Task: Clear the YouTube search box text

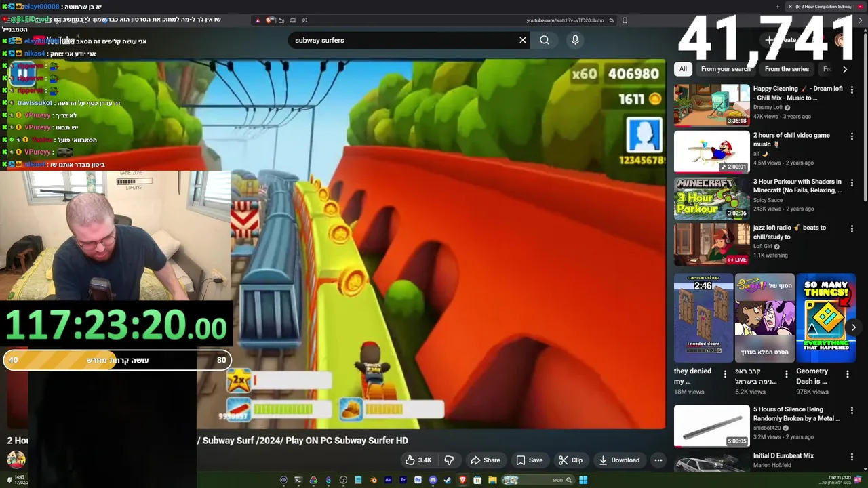Action: 522,40
